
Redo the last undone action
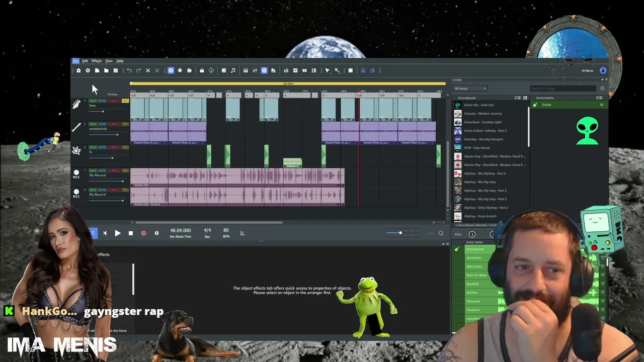coord(138,70)
